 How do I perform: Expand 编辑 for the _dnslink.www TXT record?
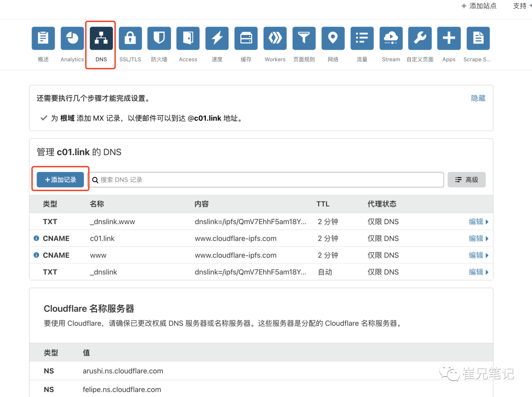[478, 222]
